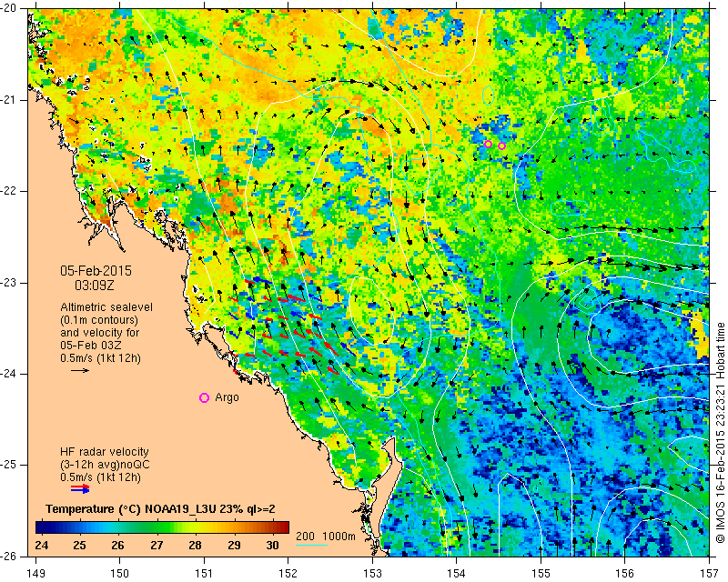Click the "05-Feb 03Z" text
The image size is (728, 582).
pyautogui.click(x=90, y=346)
